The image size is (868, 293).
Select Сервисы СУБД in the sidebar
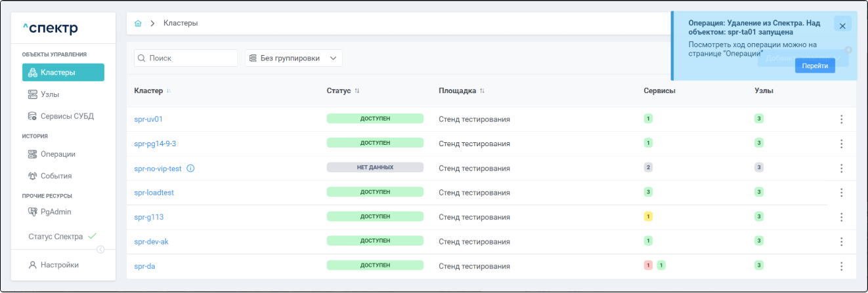66,116
